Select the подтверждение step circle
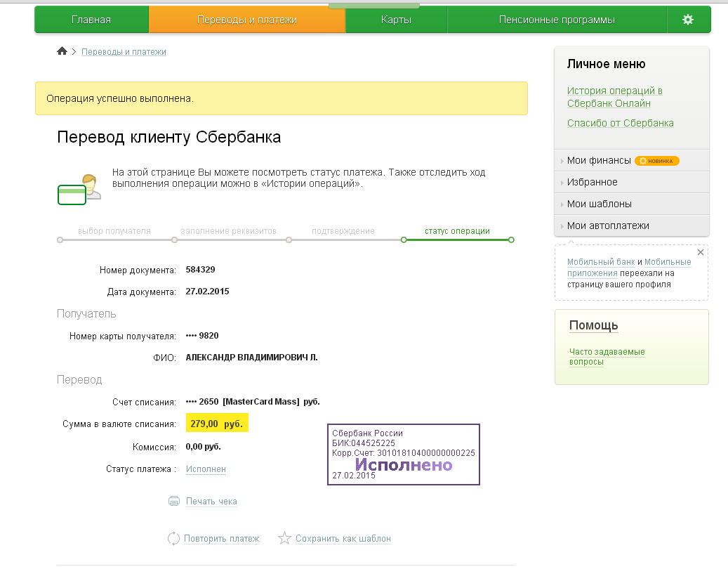Screen dimensions: 728x569 point(289,240)
